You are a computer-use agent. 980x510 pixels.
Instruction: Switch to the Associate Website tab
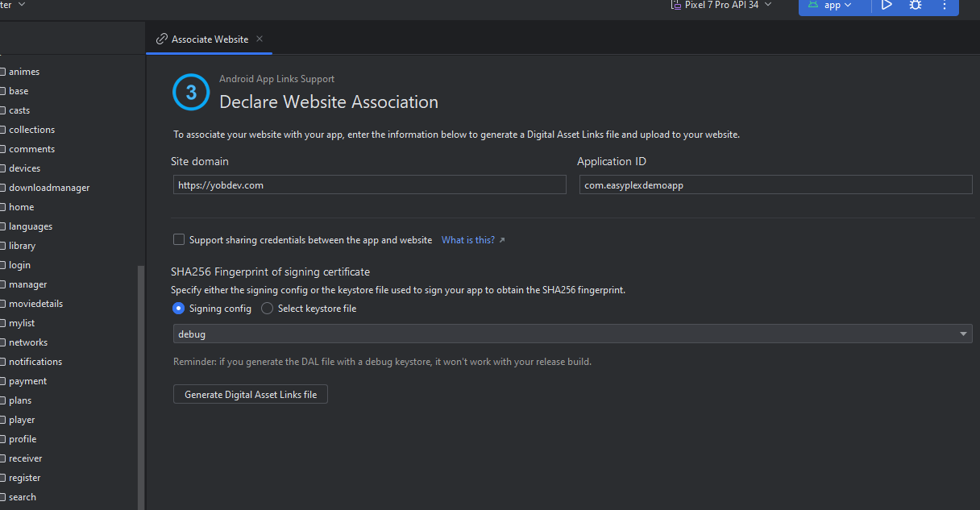(x=210, y=39)
